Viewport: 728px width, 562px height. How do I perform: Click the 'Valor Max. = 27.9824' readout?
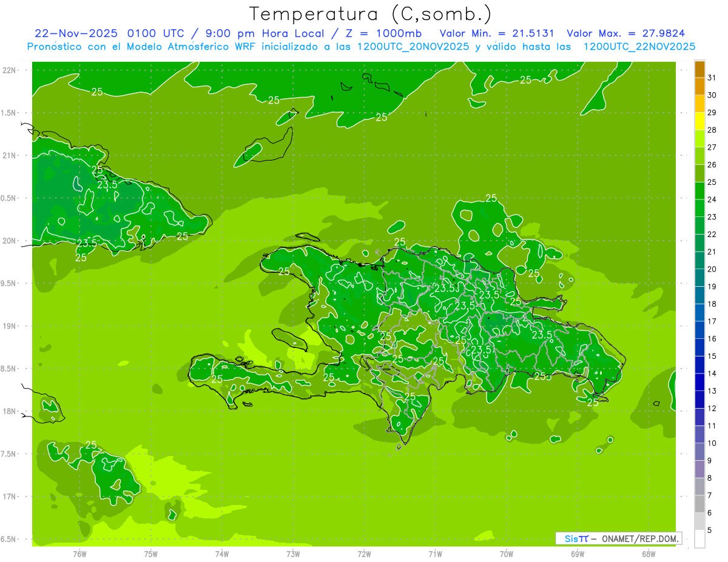click(x=626, y=33)
